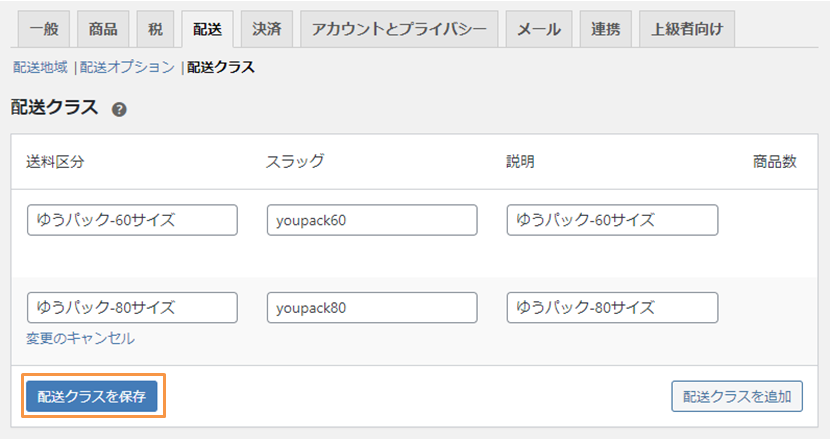The image size is (831, 442).
Task: Switch to the 商品 tab
Action: click(103, 29)
